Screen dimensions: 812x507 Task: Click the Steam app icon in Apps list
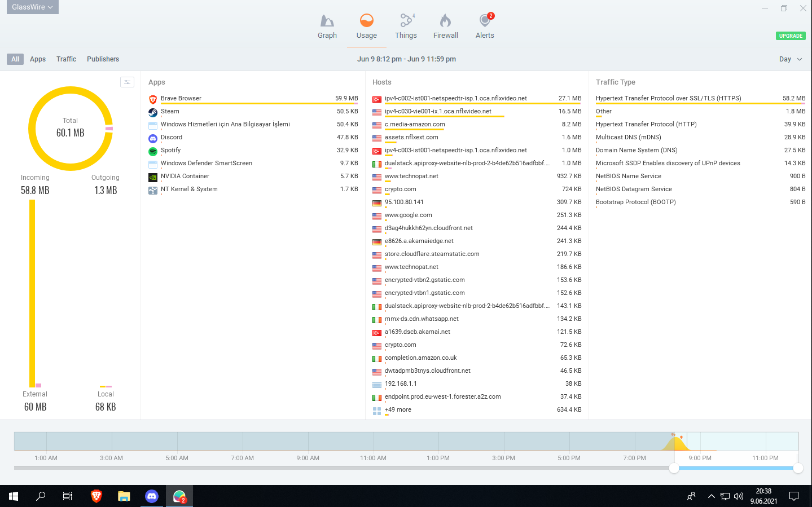coord(153,112)
